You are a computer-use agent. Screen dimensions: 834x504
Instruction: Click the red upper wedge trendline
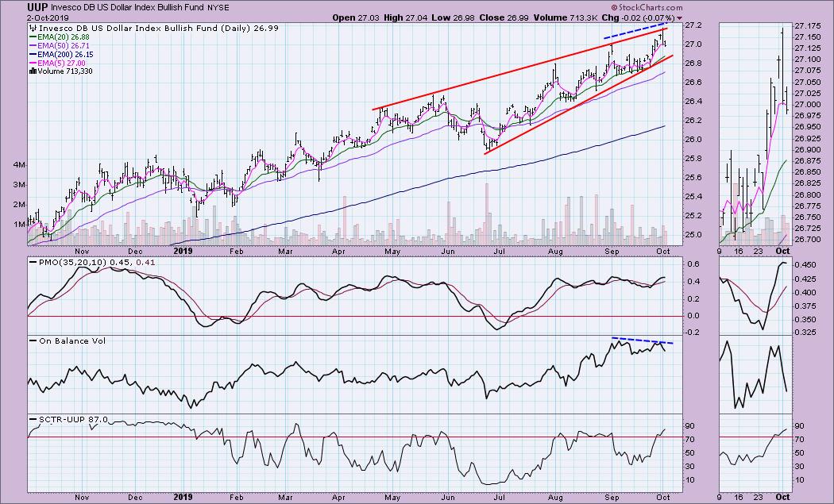click(519, 69)
